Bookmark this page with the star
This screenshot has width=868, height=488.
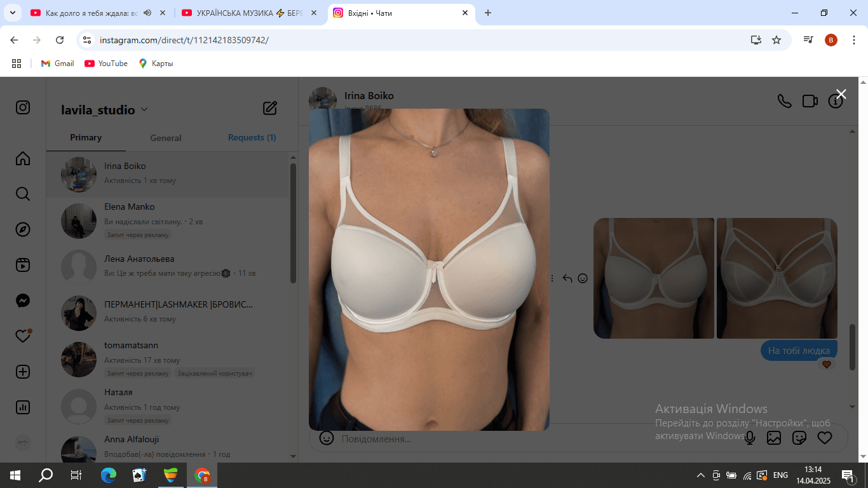(x=776, y=39)
